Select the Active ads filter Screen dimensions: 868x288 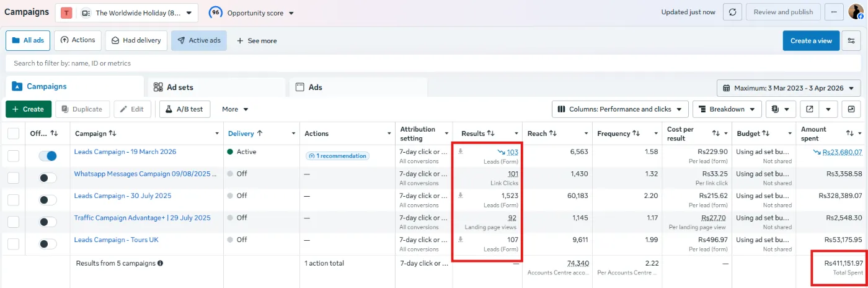(x=199, y=40)
